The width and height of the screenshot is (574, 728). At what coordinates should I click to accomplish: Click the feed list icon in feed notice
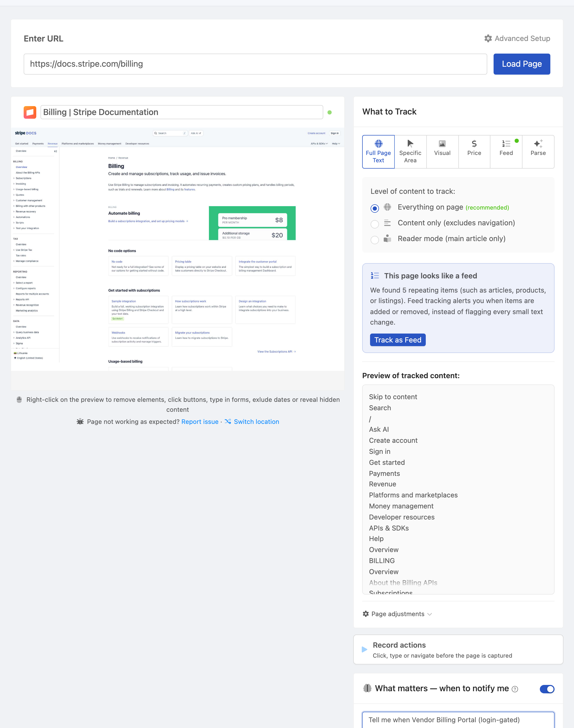click(375, 276)
